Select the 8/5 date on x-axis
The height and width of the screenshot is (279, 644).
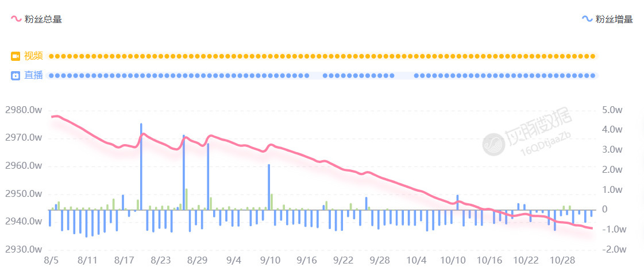click(x=51, y=260)
